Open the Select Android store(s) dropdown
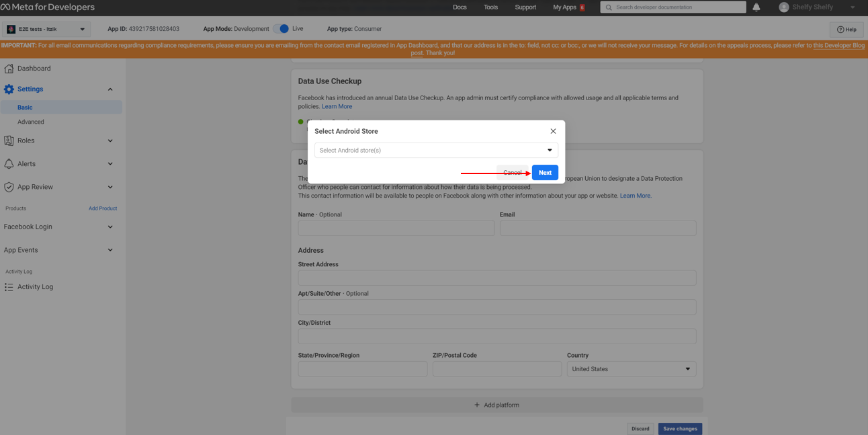868x435 pixels. coord(436,151)
